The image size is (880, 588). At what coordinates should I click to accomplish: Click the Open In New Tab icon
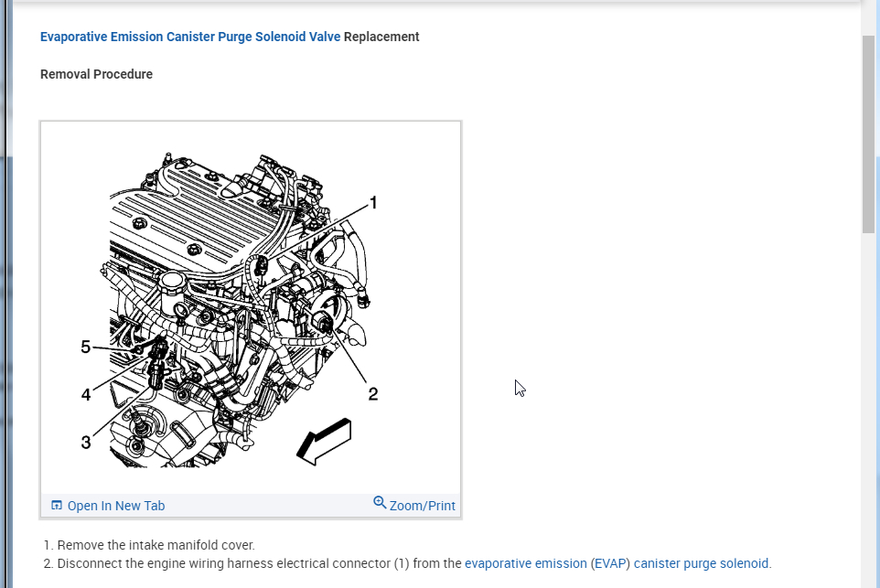57,505
